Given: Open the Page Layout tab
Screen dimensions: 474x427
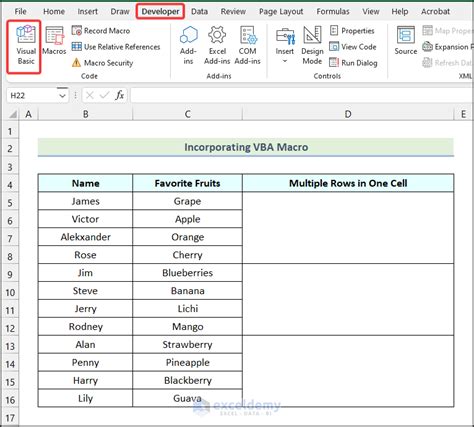Looking at the screenshot, I should [281, 12].
